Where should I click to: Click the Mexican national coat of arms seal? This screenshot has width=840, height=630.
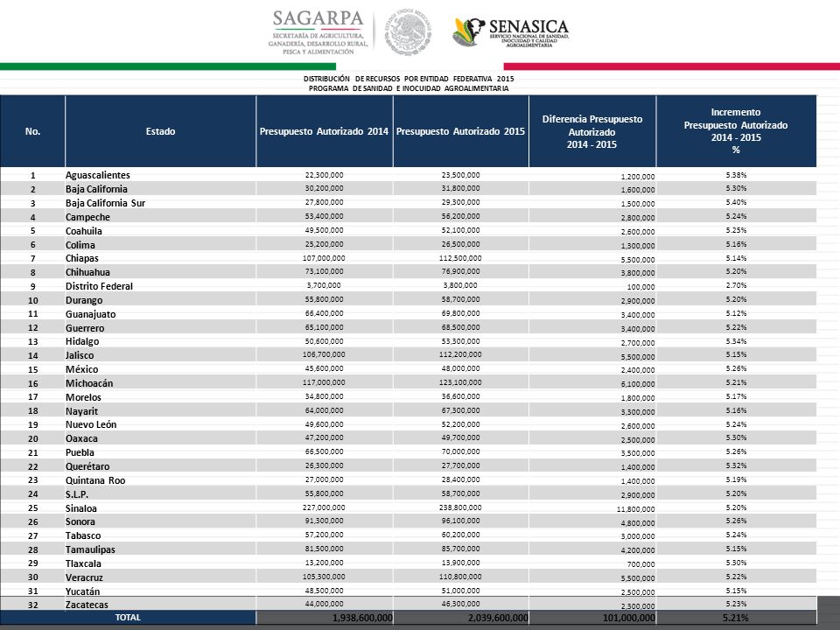pyautogui.click(x=409, y=32)
